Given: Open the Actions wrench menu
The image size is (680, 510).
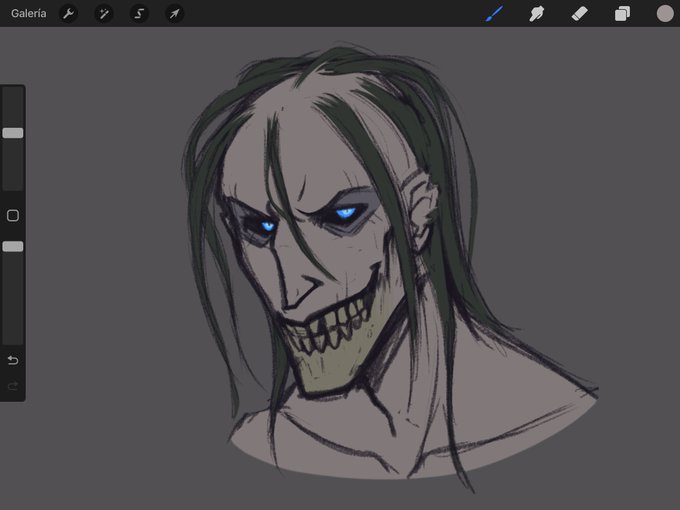Looking at the screenshot, I should point(69,13).
